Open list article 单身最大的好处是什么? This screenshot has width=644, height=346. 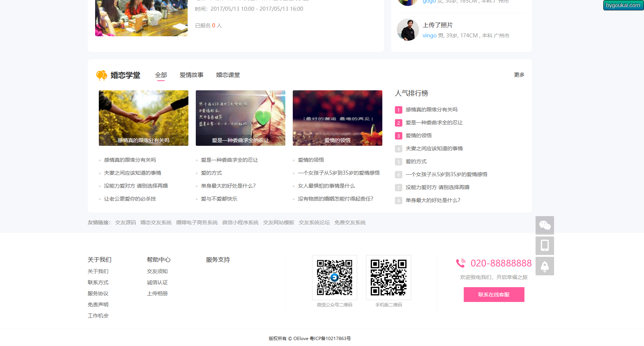pyautogui.click(x=228, y=186)
